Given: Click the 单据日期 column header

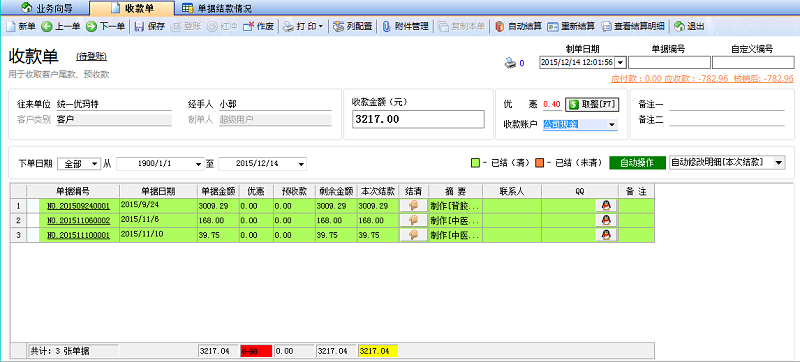Looking at the screenshot, I should pyautogui.click(x=158, y=191).
